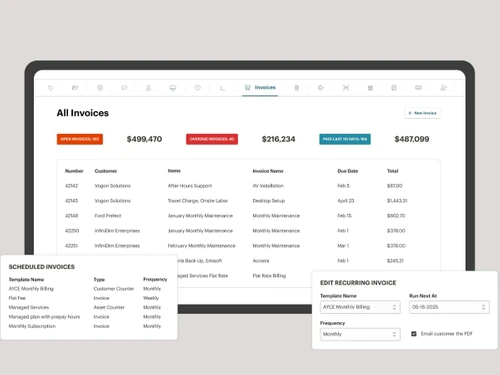Image resolution: width=500 pixels, height=375 pixels.
Task: Click the April 23 due date
Action: pyautogui.click(x=346, y=201)
